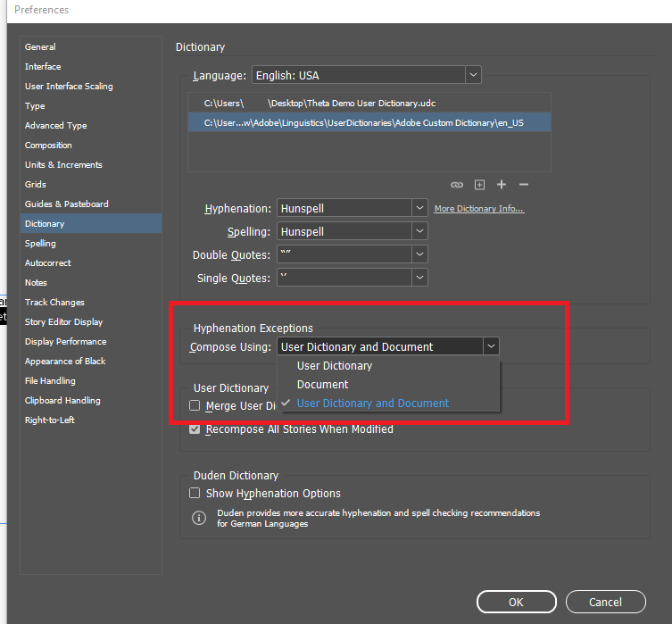Screen dimensions: 672x624
Task: Open the Language dropdown
Action: pyautogui.click(x=473, y=75)
